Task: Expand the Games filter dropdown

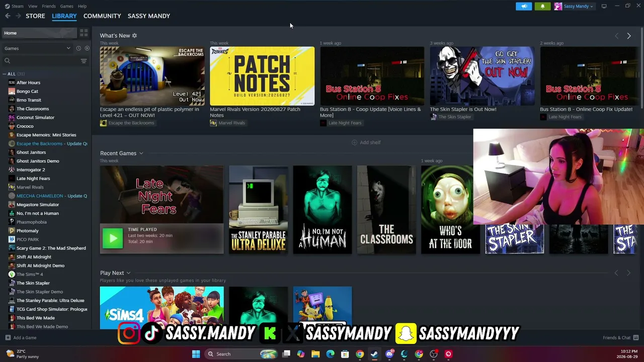Action: [37, 48]
